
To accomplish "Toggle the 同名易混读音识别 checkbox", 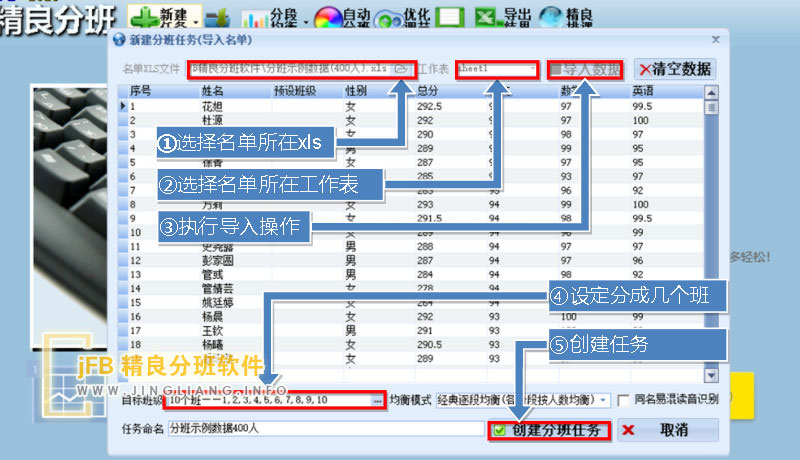I will [622, 400].
